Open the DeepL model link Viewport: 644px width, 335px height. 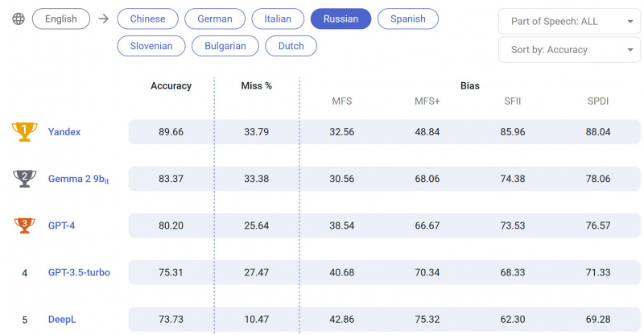[64, 320]
